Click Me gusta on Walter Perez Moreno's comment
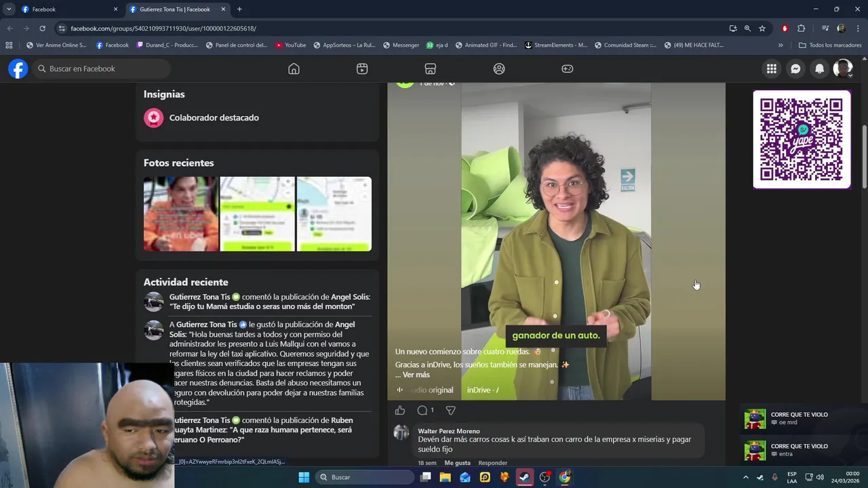This screenshot has height=488, width=868. [x=457, y=463]
